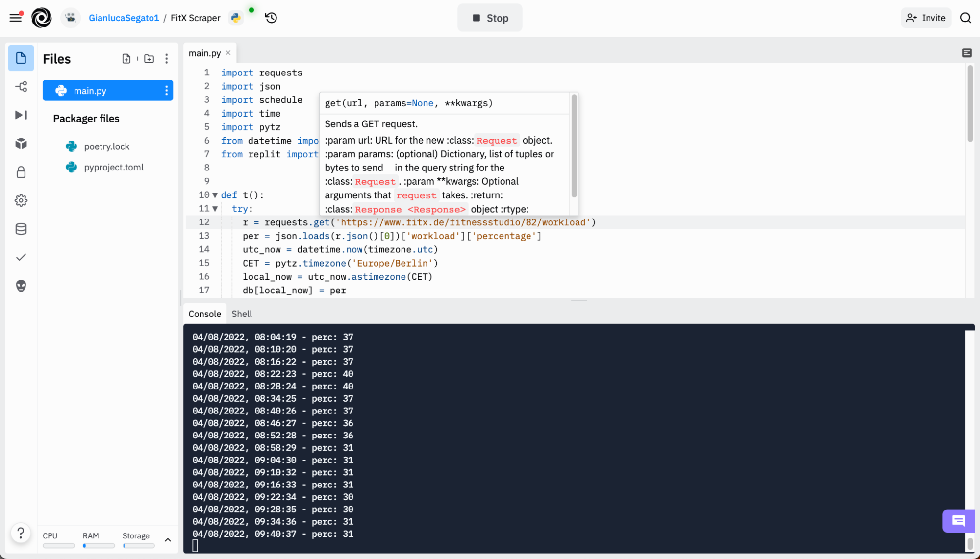Switch to the Shell tab in console
The height and width of the screenshot is (559, 980).
coord(241,314)
